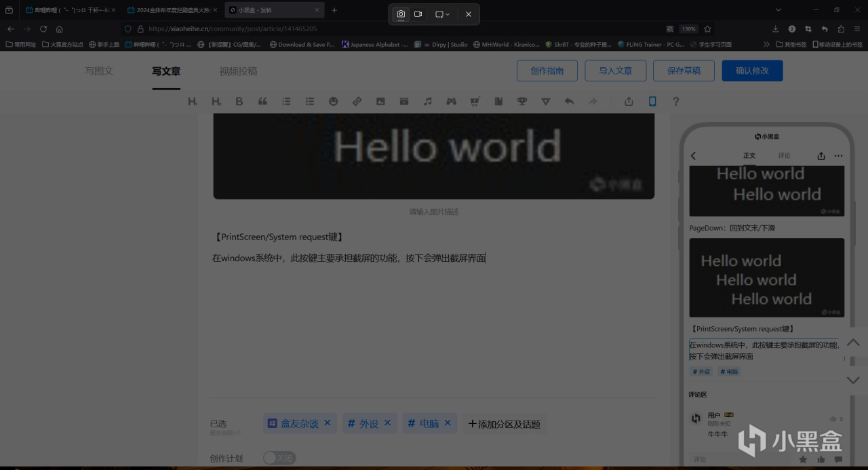Switch capture bar to video recording
Viewport: 868px width, 470px height.
click(x=418, y=14)
